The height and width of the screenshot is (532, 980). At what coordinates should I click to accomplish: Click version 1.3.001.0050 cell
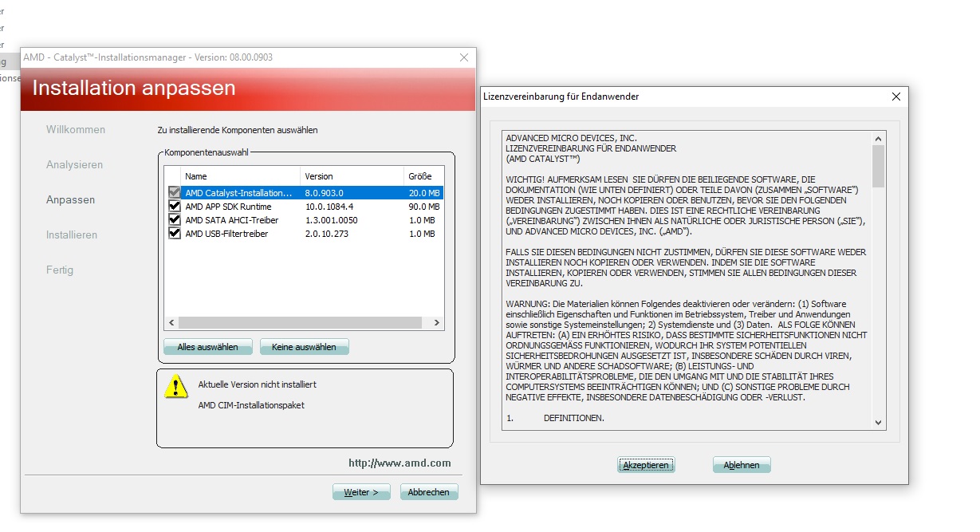[331, 220]
